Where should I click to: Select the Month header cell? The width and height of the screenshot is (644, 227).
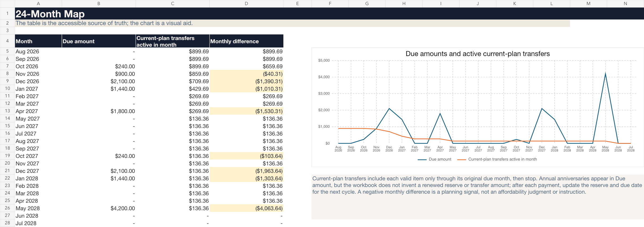click(38, 41)
